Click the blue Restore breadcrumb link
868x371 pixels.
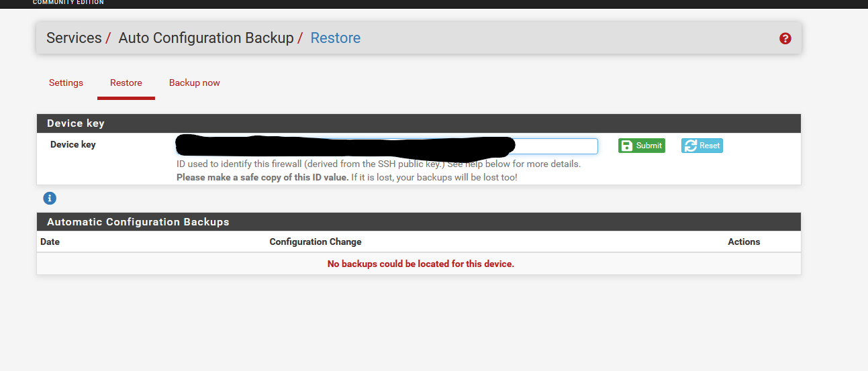pos(335,38)
